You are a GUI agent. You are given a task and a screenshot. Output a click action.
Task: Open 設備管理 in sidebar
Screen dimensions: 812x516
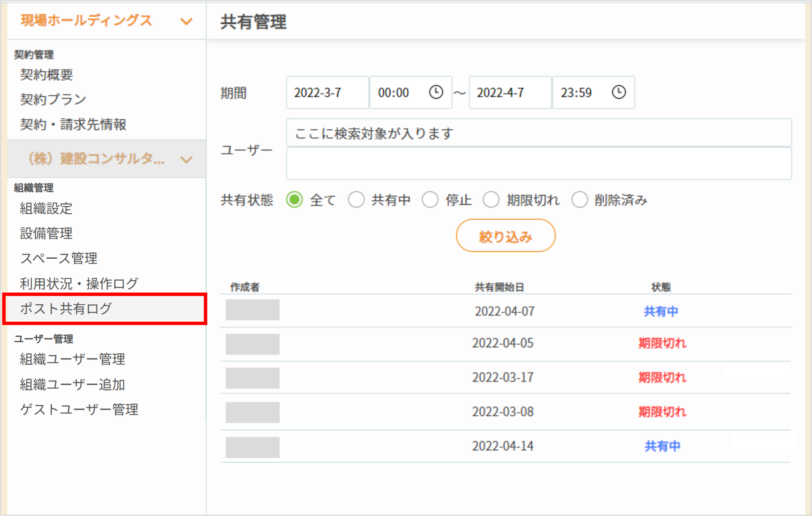46,233
